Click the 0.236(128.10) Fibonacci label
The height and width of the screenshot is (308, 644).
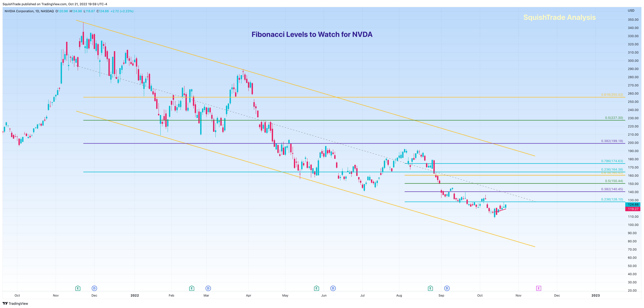[612, 199]
